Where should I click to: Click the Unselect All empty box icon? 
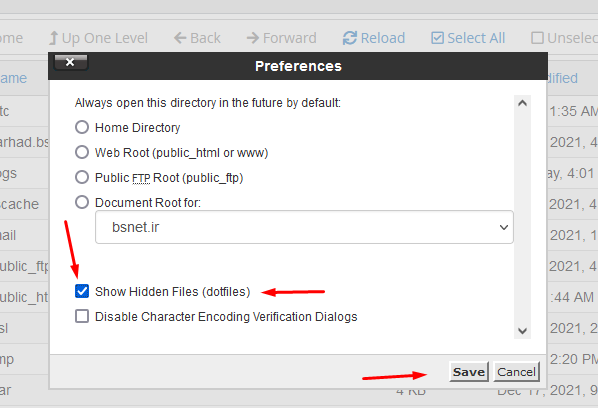[x=537, y=38]
